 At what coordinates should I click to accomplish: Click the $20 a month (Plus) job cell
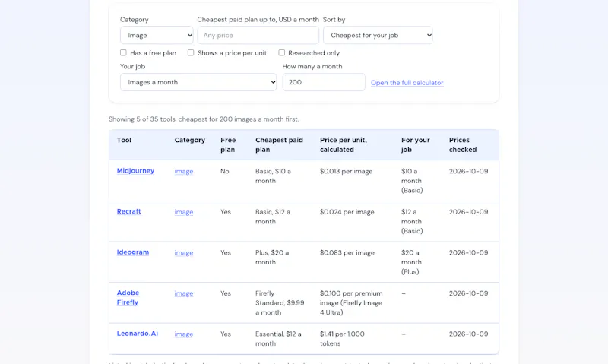(411, 262)
